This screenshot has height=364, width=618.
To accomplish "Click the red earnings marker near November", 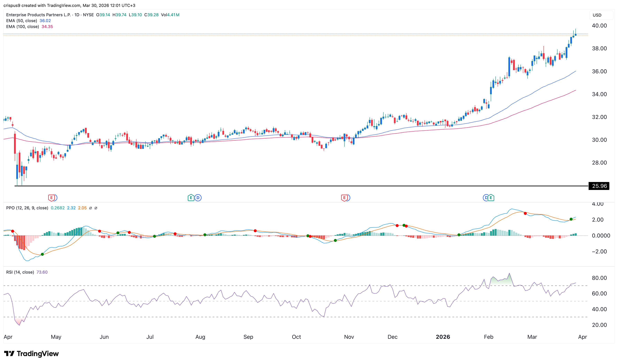I will click(344, 198).
